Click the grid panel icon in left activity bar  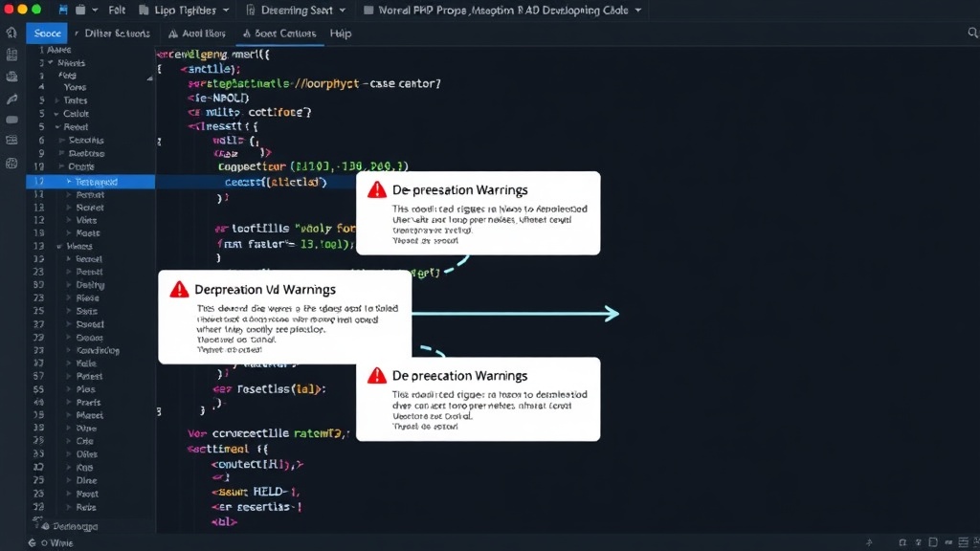11,141
